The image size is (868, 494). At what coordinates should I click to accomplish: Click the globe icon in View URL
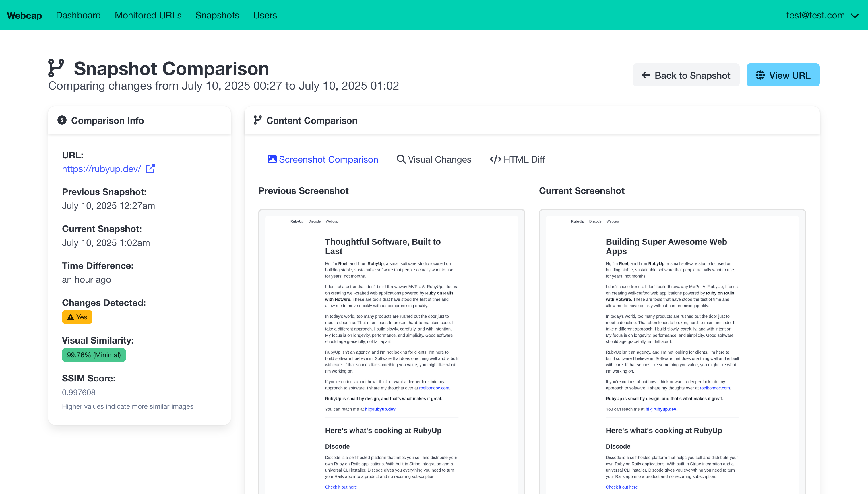tap(760, 75)
